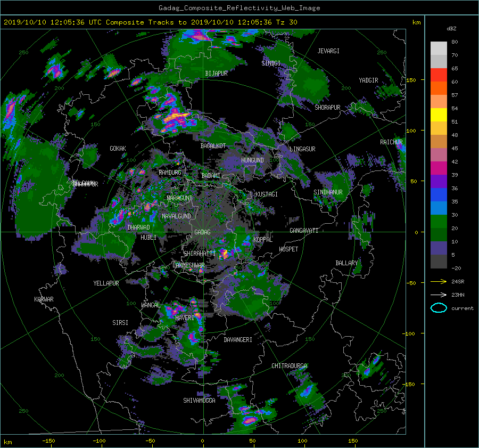Select the 80 dBZ light gray swatch

point(439,48)
